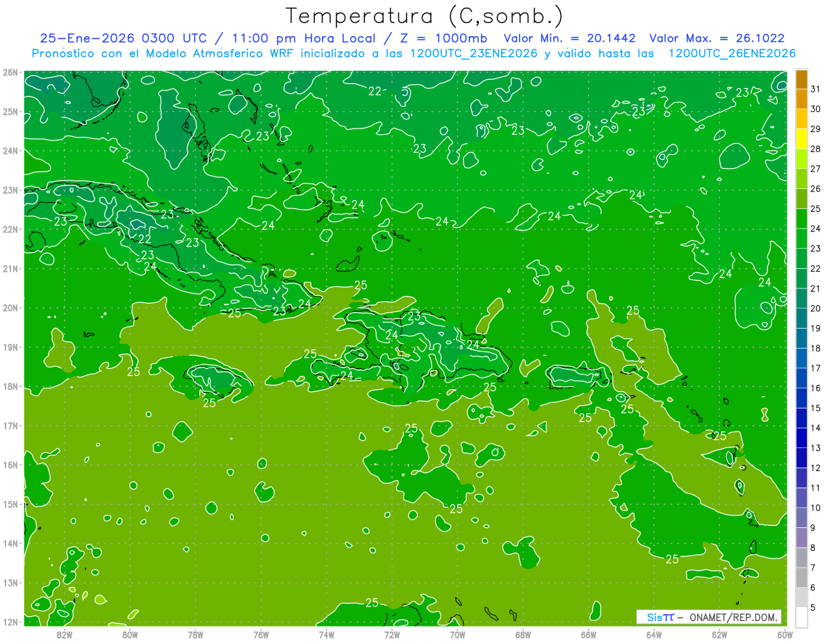The image size is (834, 644).
Task: Click the 28 label on the color scale
Action: point(815,149)
